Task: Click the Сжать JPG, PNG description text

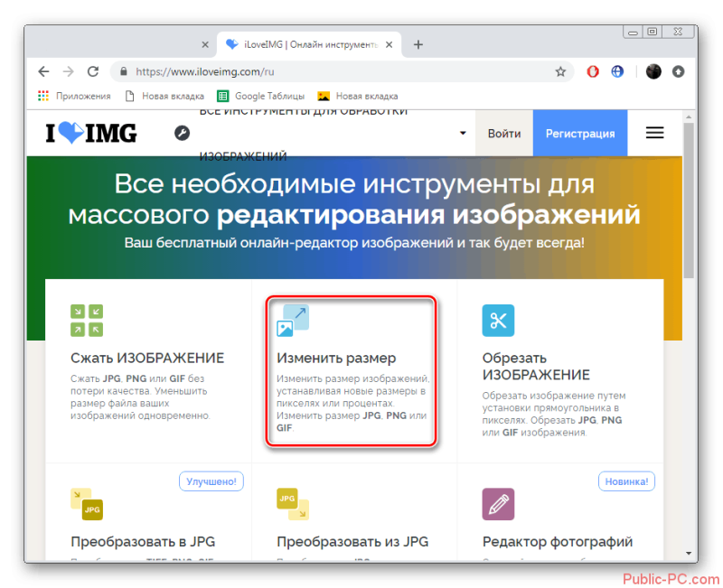Action: click(140, 397)
